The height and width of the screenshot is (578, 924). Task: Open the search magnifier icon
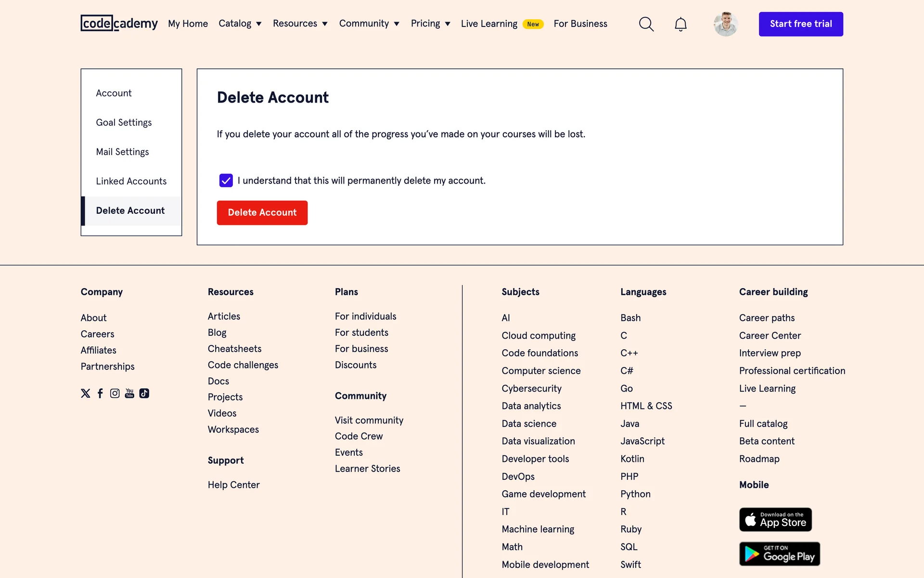[646, 24]
